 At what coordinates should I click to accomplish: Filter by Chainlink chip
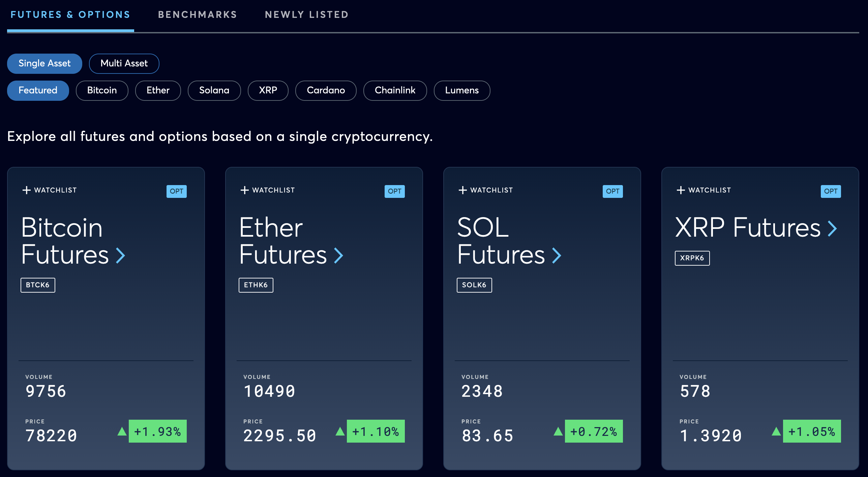(395, 90)
